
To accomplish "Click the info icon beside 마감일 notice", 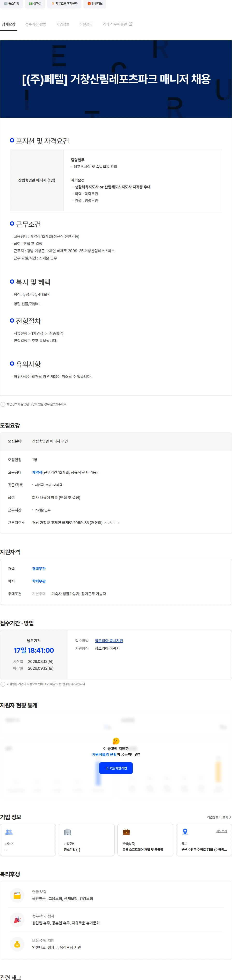I will 3,684.
